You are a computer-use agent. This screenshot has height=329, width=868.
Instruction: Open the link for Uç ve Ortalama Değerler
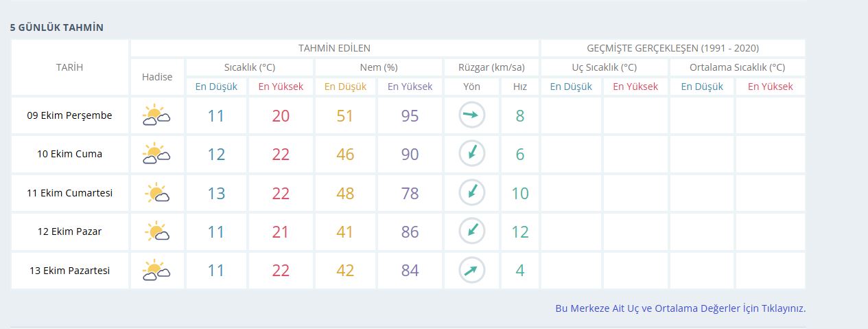[680, 308]
